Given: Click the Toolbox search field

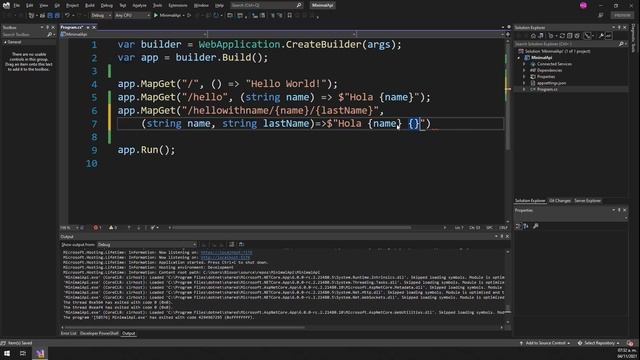Looking at the screenshot, I should (x=28, y=35).
